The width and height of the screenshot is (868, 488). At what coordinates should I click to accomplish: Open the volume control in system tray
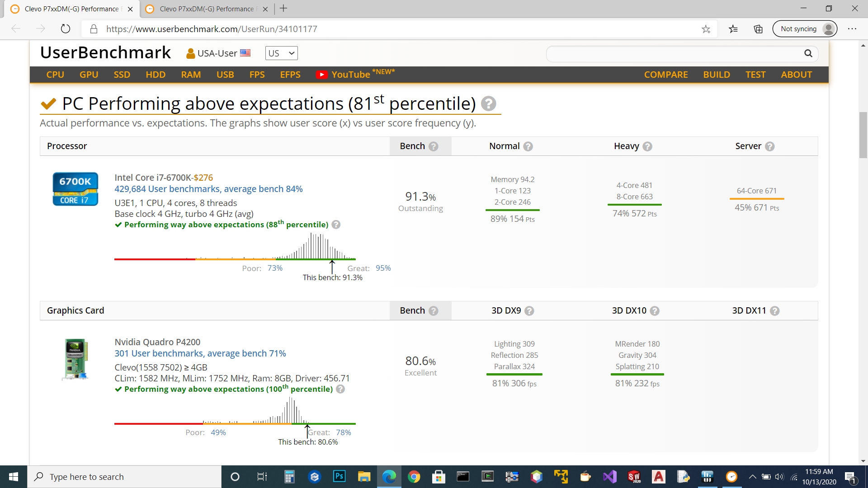779,477
